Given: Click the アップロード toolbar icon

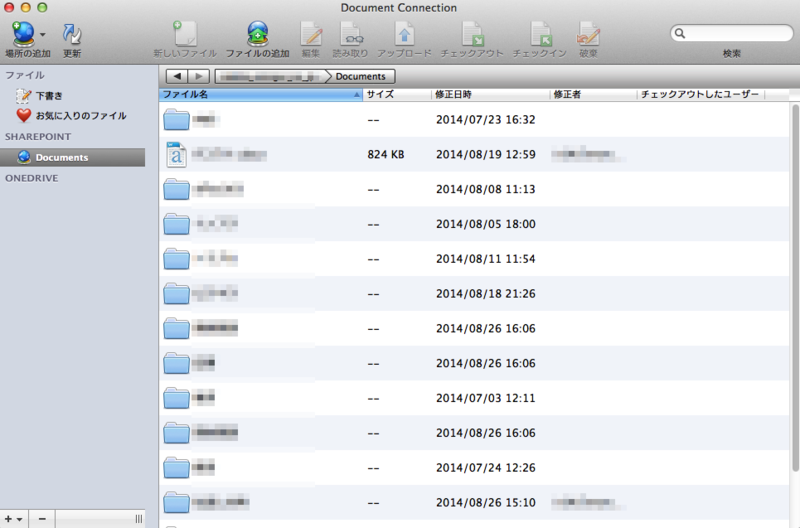Looking at the screenshot, I should coord(404,34).
